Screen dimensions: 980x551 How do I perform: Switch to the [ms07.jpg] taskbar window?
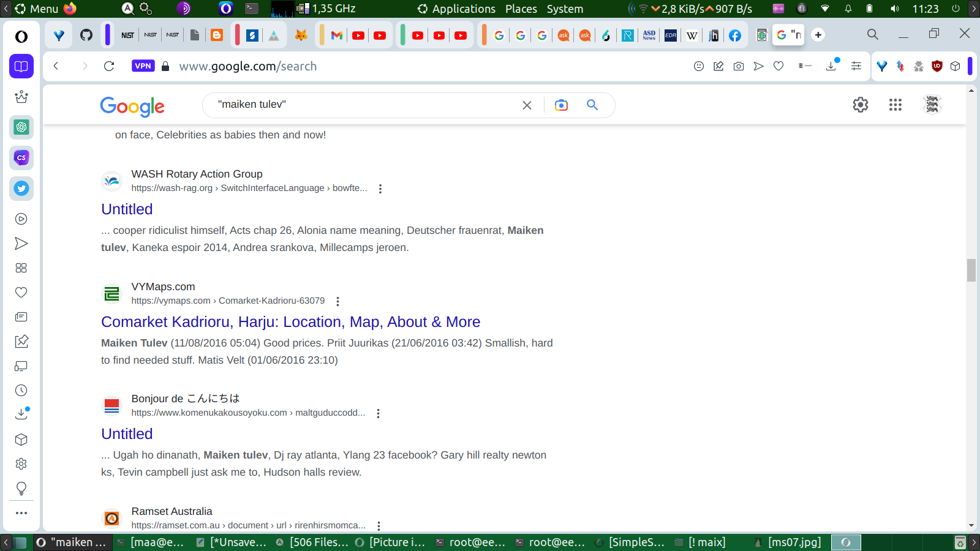coord(788,542)
